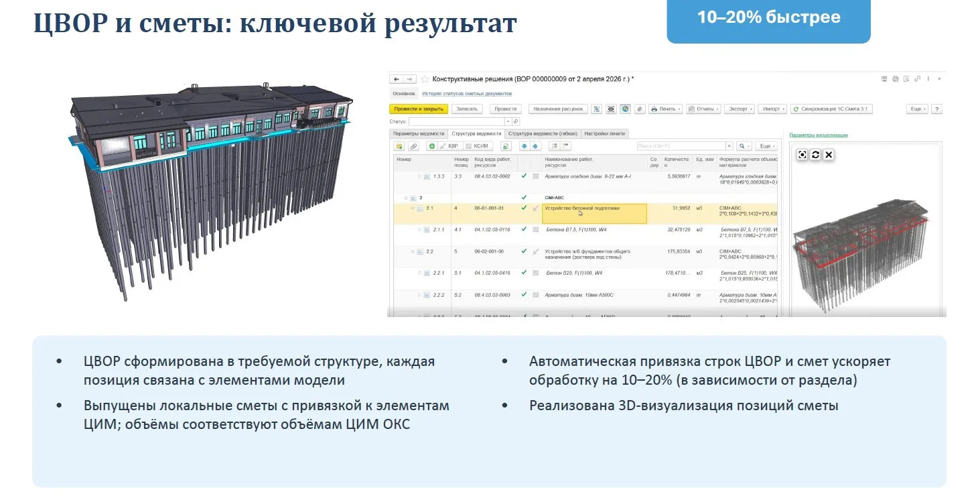Click the green plus add row icon
Viewport: 980px width, 500px height.
(x=432, y=146)
